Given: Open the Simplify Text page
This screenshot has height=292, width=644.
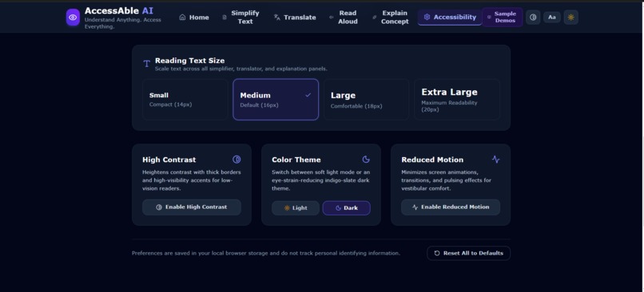Looking at the screenshot, I should 241,18.
